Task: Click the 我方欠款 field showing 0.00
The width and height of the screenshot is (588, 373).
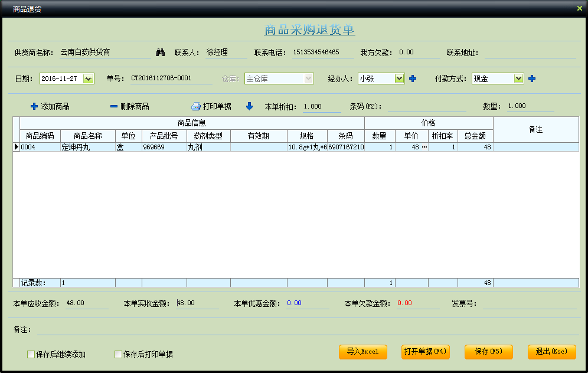Action: pos(419,53)
